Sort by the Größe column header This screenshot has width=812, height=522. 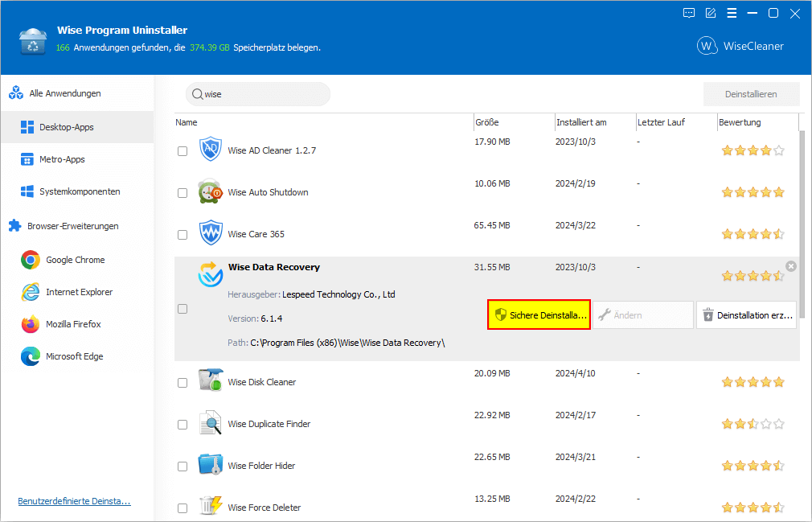point(515,122)
